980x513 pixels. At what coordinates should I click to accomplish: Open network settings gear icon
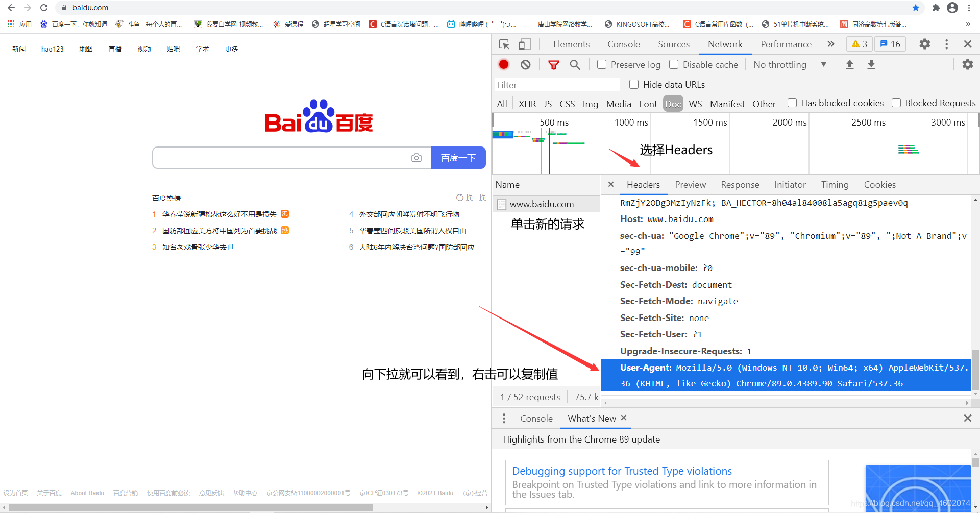tap(967, 64)
